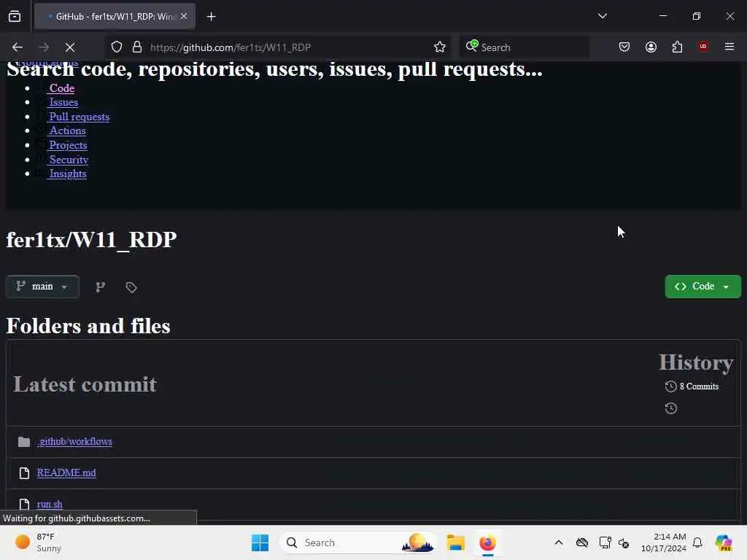Bookmark this page with star icon
Screen dimensions: 747x560
[439, 47]
